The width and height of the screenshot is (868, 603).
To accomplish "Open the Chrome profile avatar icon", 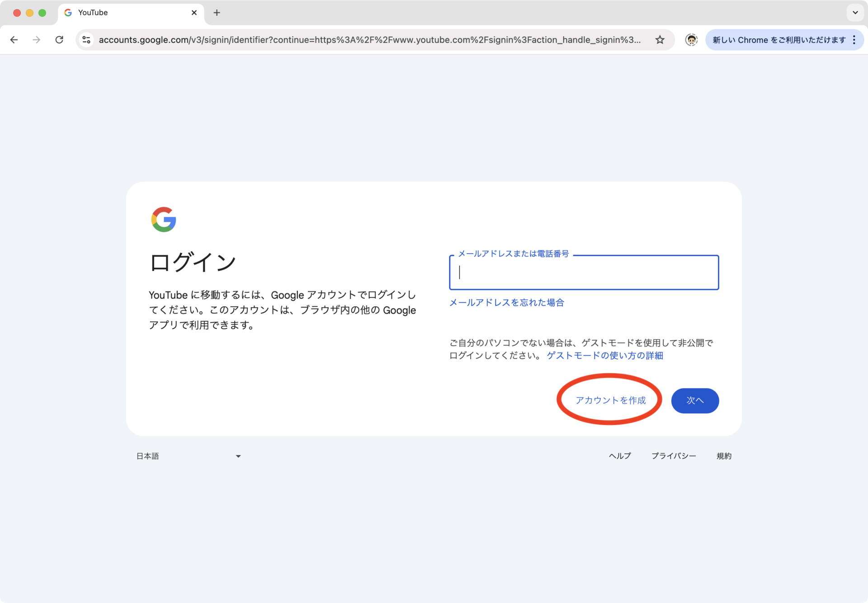I will click(691, 40).
